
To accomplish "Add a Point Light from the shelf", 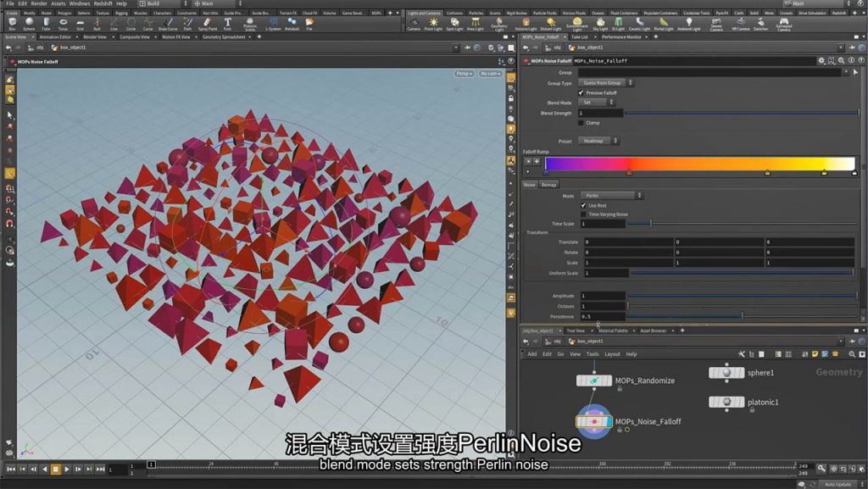I will click(433, 24).
